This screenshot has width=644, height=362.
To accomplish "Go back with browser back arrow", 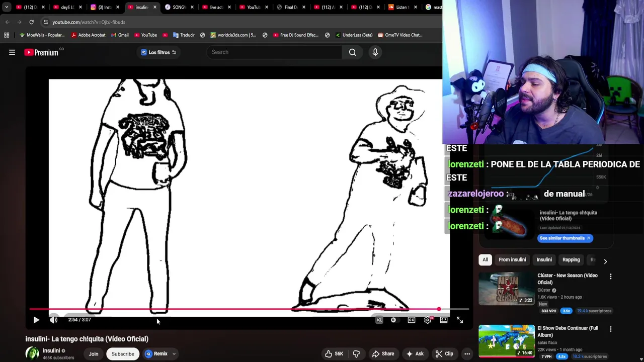I will [7, 22].
